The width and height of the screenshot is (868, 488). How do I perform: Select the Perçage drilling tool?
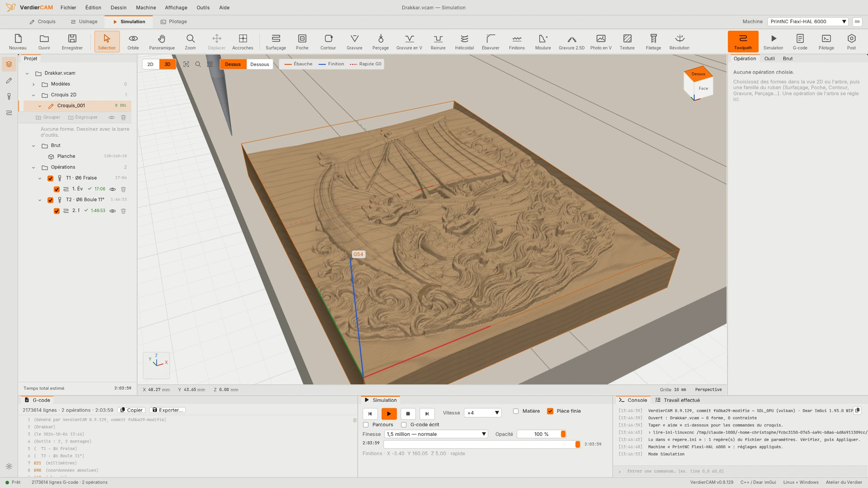(x=381, y=42)
